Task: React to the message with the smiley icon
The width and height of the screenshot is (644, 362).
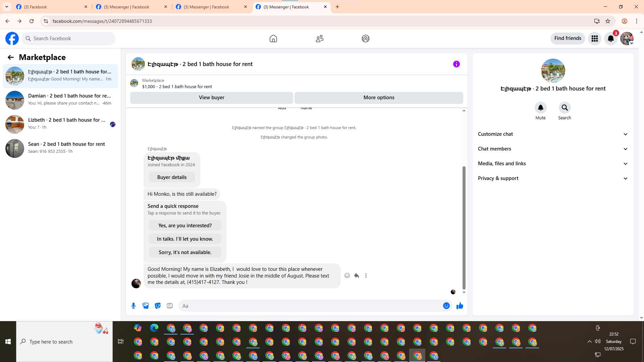Action: click(347, 276)
